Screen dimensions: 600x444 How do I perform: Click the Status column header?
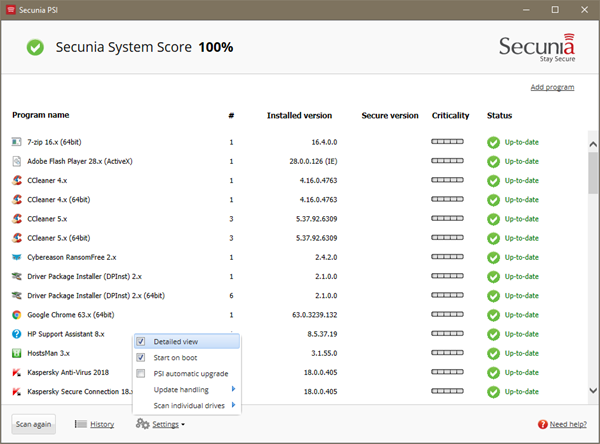coord(499,116)
